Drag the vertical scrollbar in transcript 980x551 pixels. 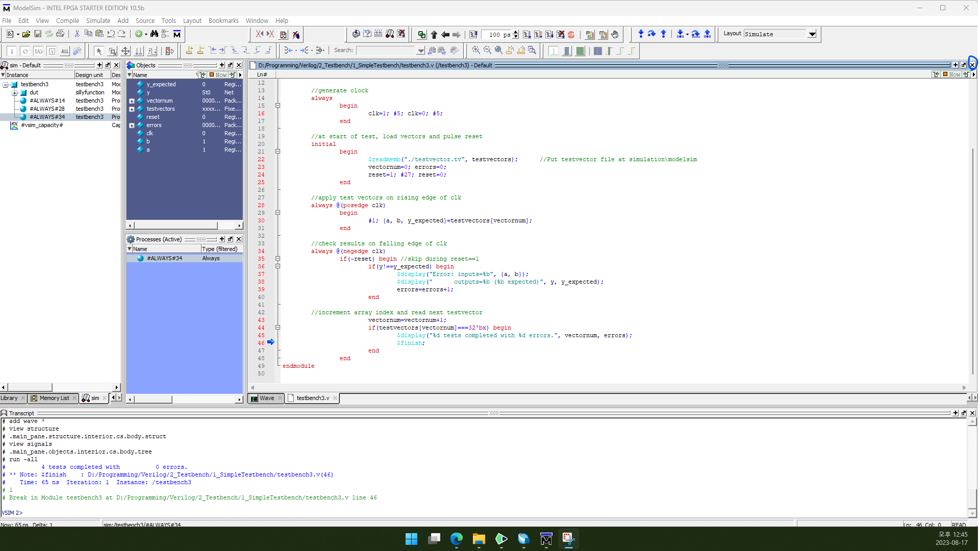974,500
